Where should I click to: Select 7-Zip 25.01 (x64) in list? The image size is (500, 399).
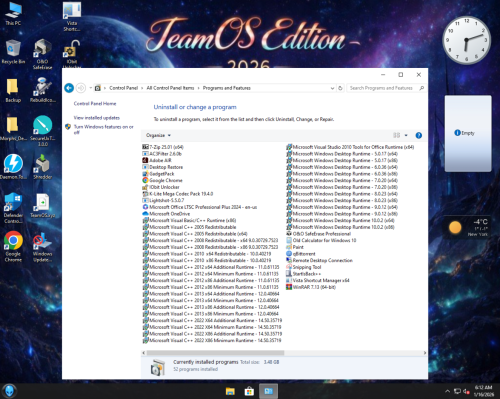click(163, 147)
